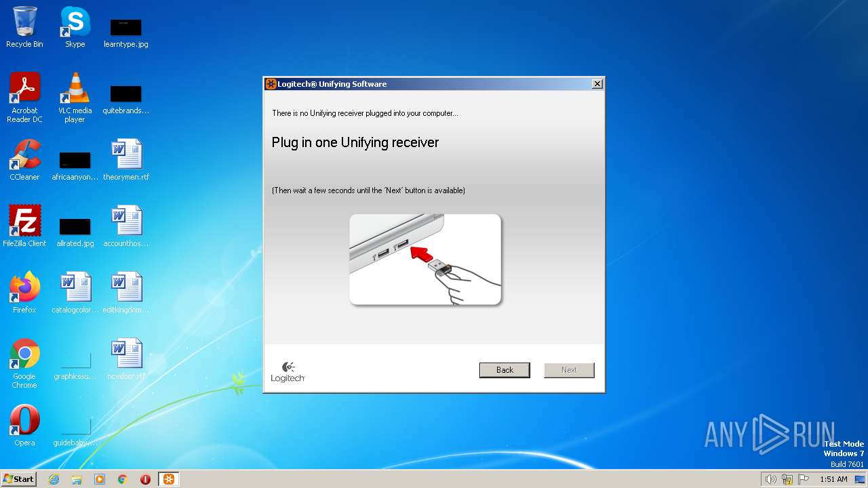Select the VLC media player shortcut
The width and height of the screenshot is (868, 488).
(75, 98)
